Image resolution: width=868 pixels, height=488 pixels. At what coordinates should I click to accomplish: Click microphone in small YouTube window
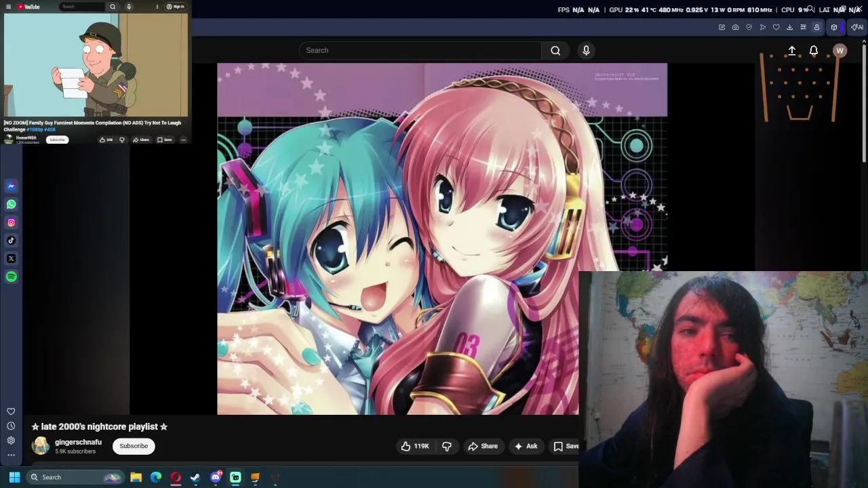click(129, 7)
